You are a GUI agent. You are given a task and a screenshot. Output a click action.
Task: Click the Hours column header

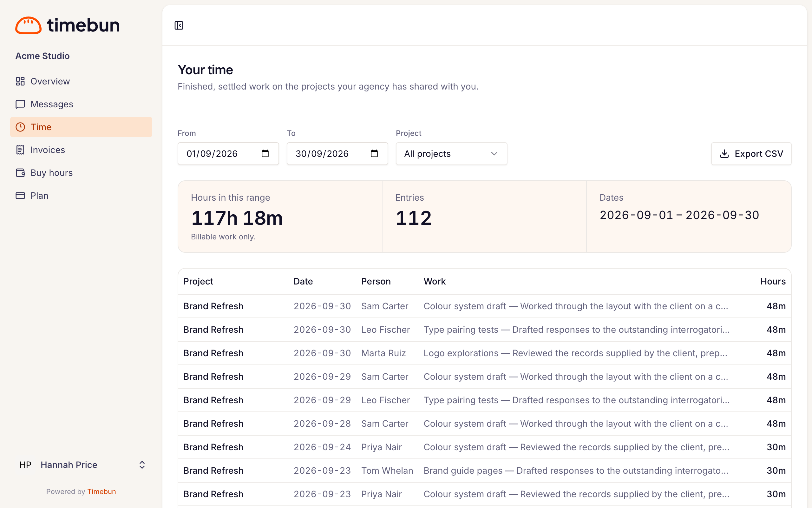(x=773, y=281)
